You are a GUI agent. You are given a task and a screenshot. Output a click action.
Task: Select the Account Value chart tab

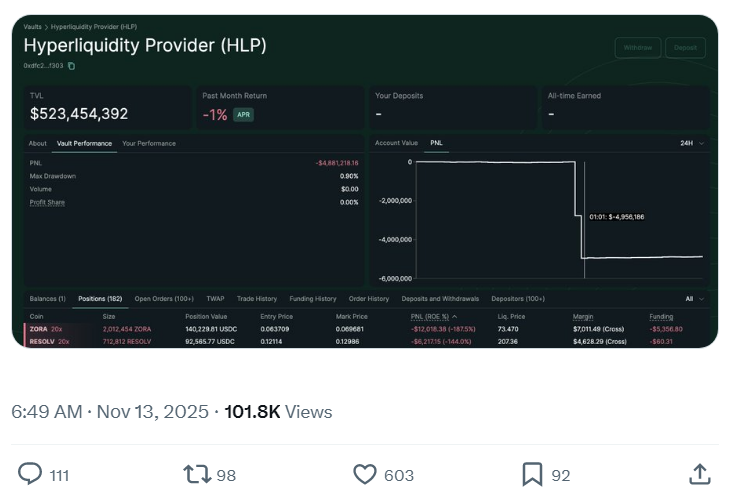point(396,143)
